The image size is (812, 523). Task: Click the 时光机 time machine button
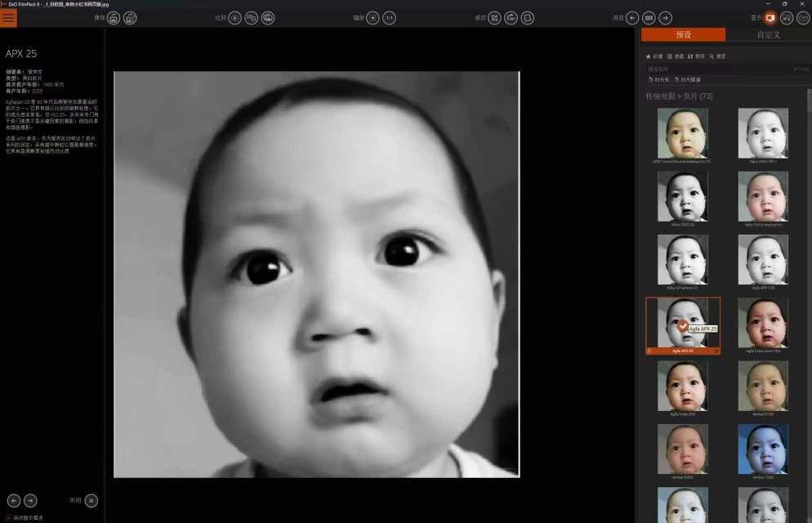tap(658, 80)
